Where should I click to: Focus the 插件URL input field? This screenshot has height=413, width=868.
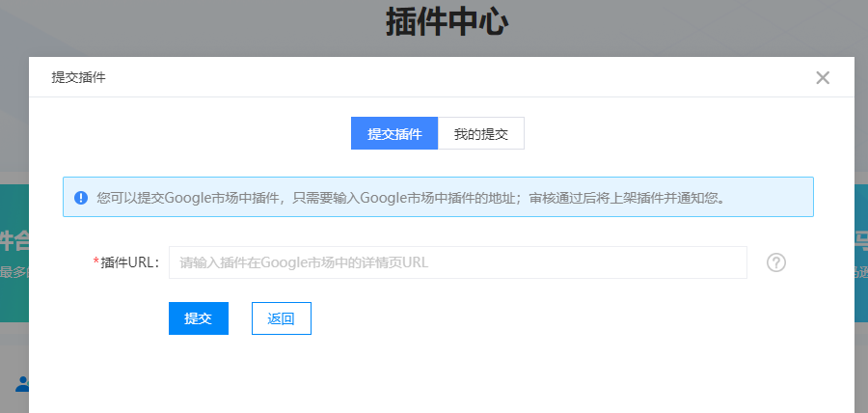tap(457, 262)
